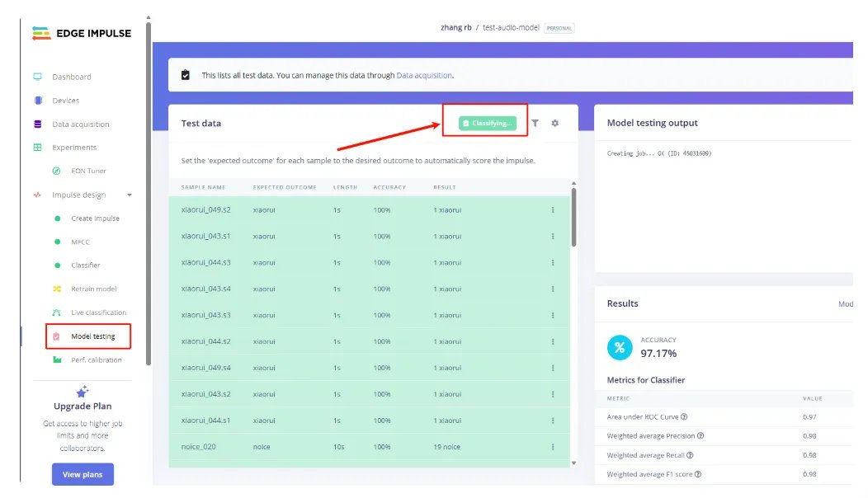Click the EON Tuner icon
Viewport: 868px width, 498px height.
click(56, 171)
